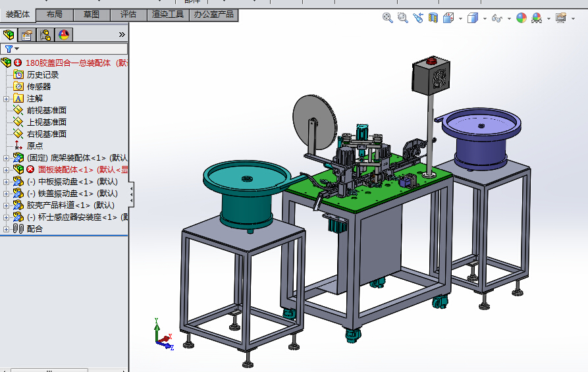The image size is (588, 372).
Task: Open the Display Style cube dropdown
Action: point(485,18)
